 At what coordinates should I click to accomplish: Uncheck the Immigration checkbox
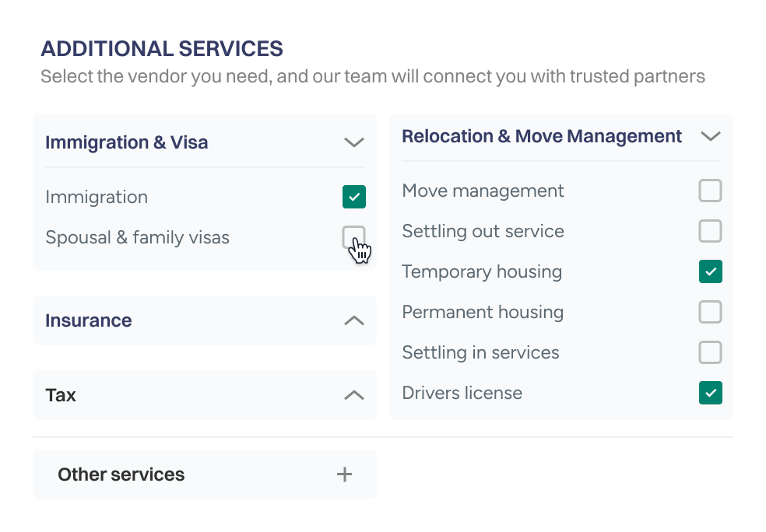point(354,197)
